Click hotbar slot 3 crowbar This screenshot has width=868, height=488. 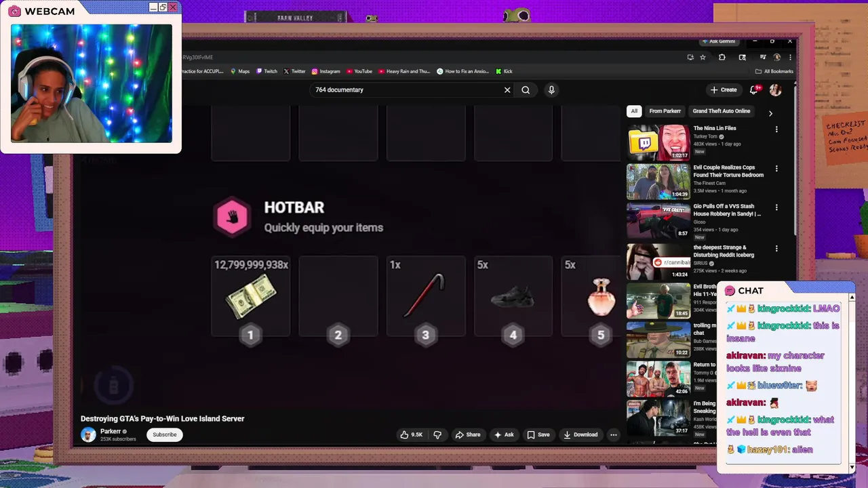click(426, 296)
